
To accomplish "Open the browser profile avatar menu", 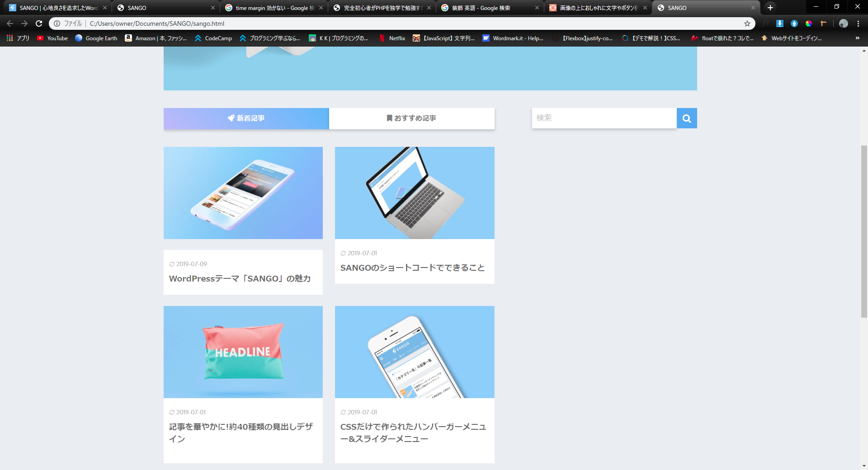I will pyautogui.click(x=843, y=23).
